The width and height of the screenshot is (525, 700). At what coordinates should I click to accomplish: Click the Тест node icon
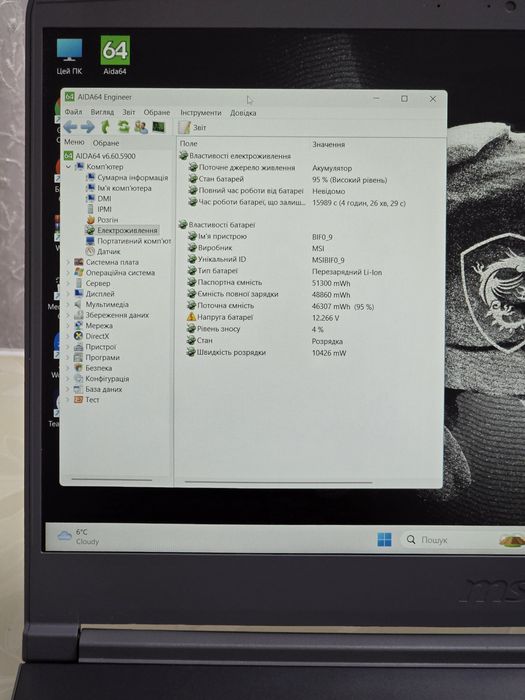[79, 400]
